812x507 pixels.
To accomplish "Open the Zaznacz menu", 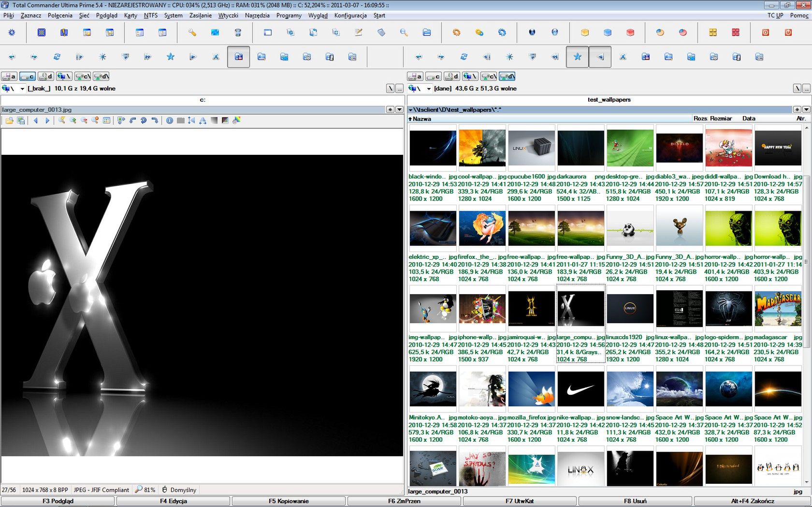I will (x=31, y=15).
